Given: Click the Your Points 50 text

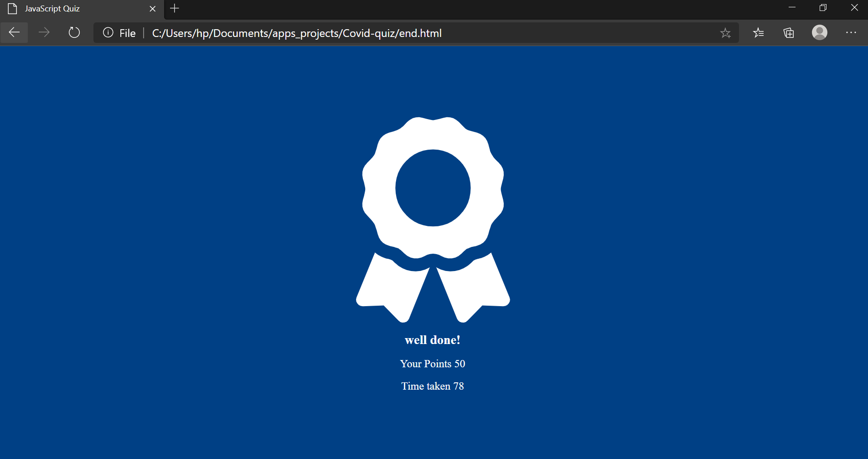Looking at the screenshot, I should (432, 364).
